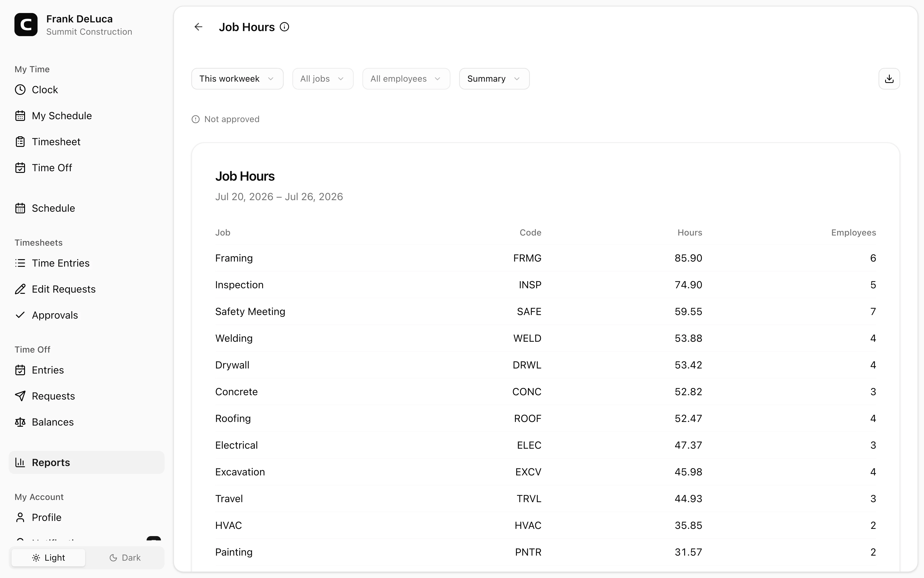This screenshot has width=924, height=578.
Task: Open the Approvals page
Action: (86, 315)
